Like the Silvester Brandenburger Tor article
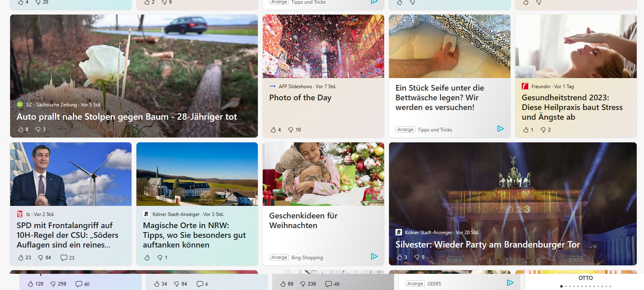Image resolution: width=644 pixels, height=290 pixels. (400, 257)
